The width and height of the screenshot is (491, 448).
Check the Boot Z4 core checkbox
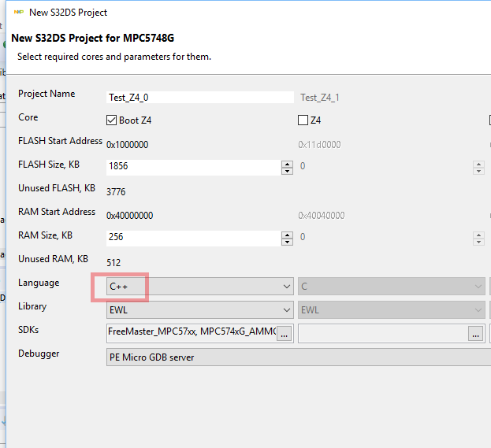click(112, 120)
